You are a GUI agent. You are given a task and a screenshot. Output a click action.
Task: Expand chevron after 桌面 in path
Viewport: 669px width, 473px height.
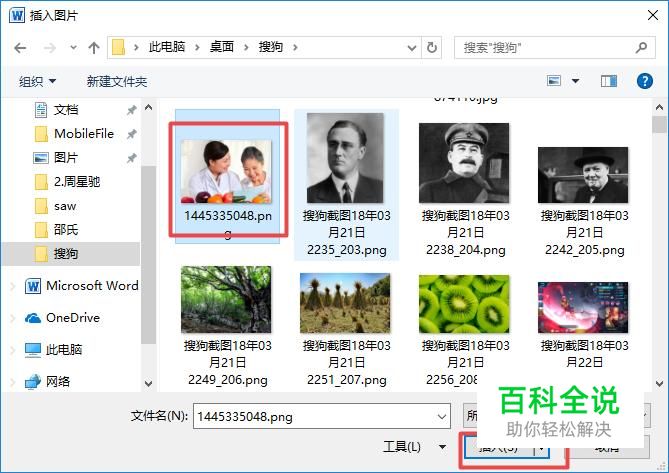tap(246, 47)
